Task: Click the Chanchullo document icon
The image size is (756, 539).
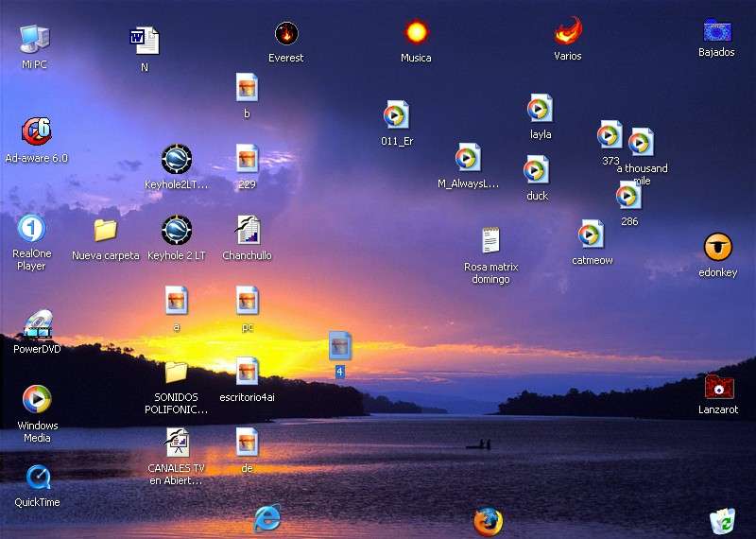Action: (x=248, y=230)
